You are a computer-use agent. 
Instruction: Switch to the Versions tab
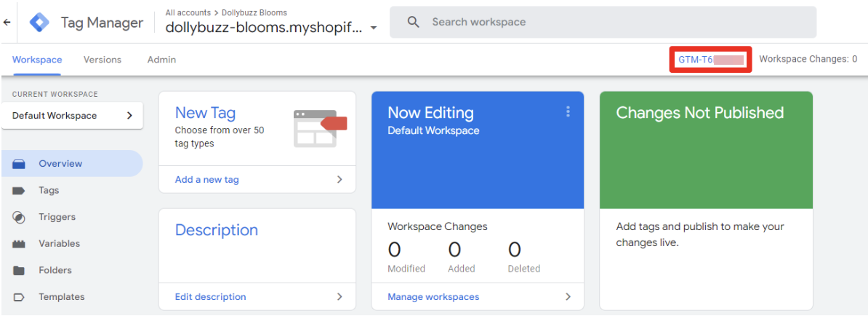[x=103, y=60]
